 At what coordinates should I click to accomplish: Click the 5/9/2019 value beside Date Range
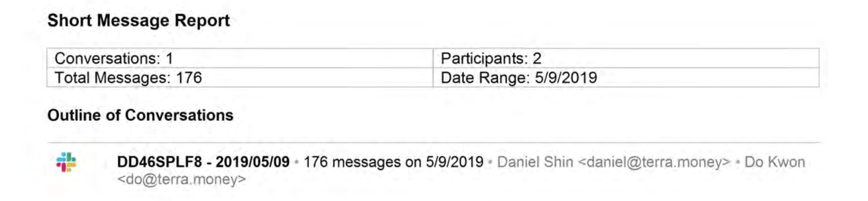(x=566, y=77)
